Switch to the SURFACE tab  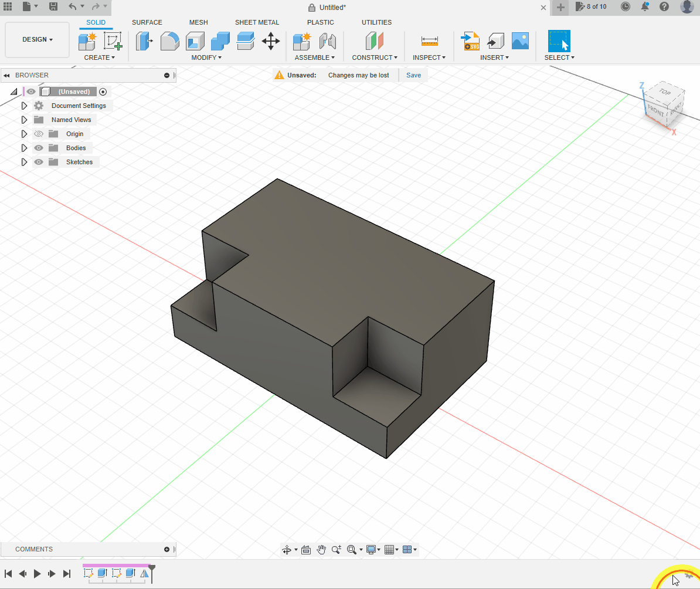pyautogui.click(x=147, y=22)
